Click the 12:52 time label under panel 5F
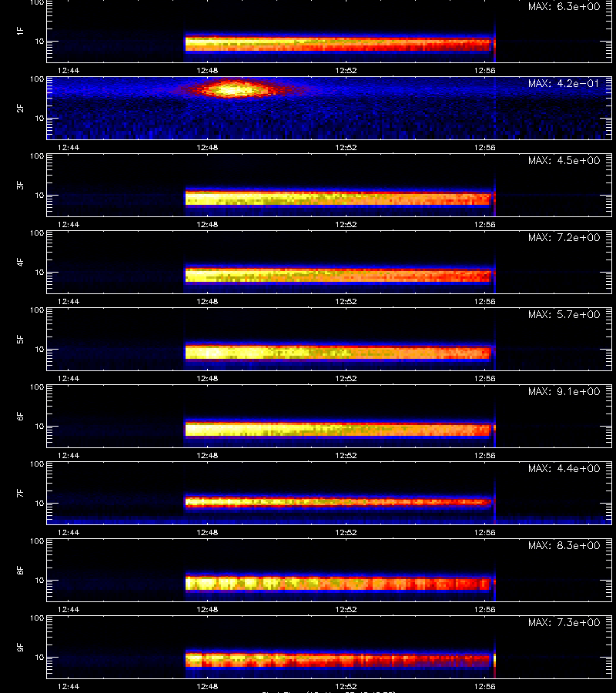 tap(346, 378)
